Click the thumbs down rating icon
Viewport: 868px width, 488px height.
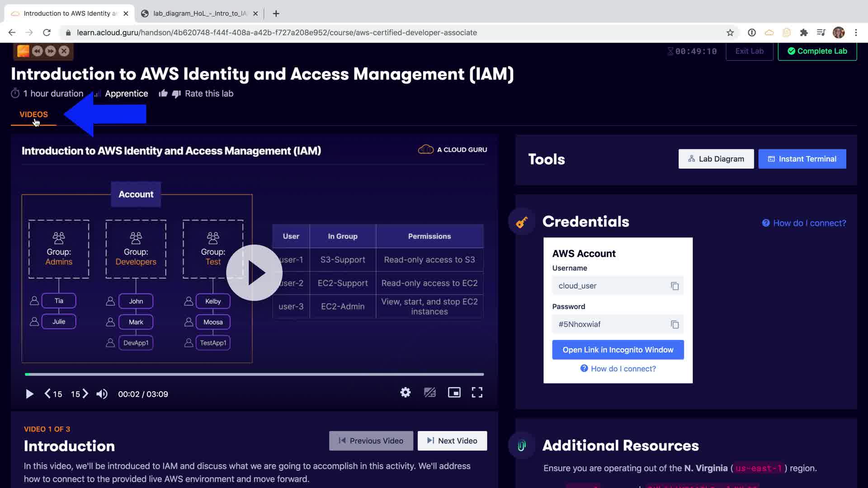tap(176, 94)
